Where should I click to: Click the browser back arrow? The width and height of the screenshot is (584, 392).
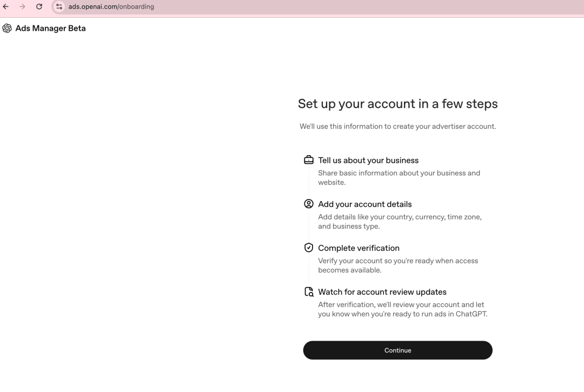pyautogui.click(x=6, y=6)
